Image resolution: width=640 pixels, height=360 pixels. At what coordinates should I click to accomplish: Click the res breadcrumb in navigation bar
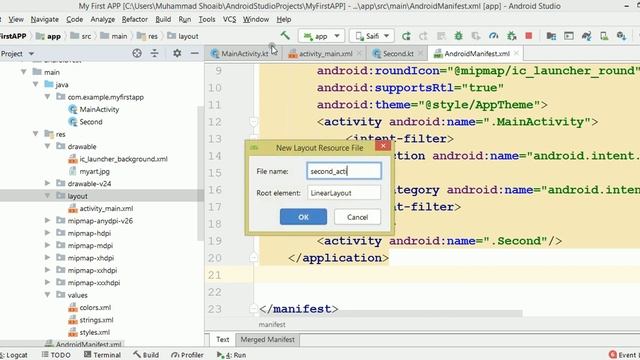pyautogui.click(x=147, y=36)
